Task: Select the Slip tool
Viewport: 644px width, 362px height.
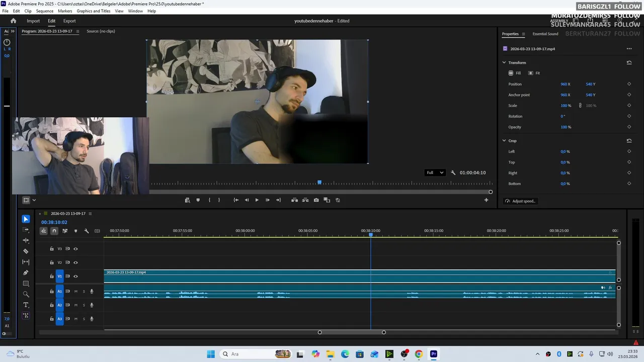Action: click(26, 262)
